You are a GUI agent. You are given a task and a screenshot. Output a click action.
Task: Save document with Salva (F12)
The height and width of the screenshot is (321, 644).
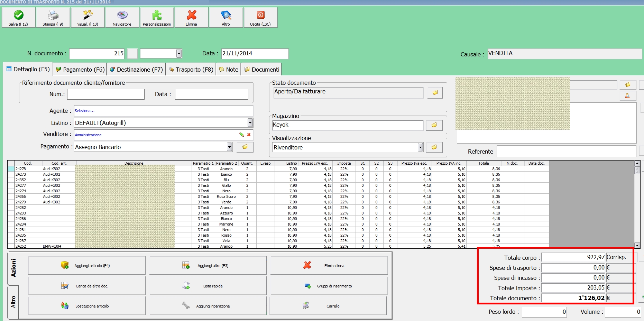click(x=18, y=18)
